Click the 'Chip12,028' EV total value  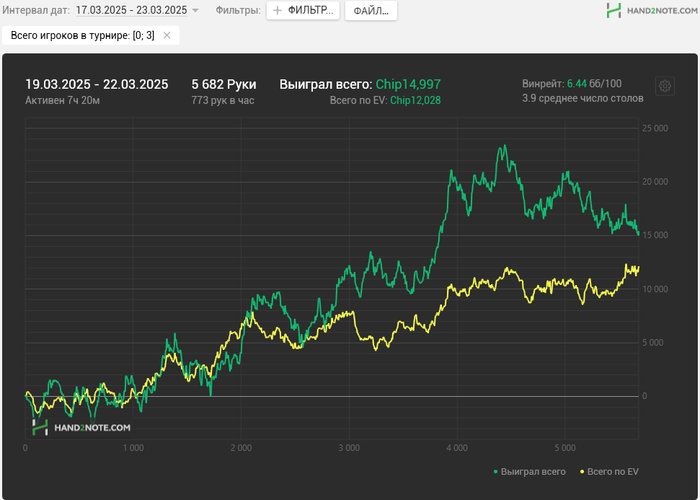pyautogui.click(x=415, y=100)
